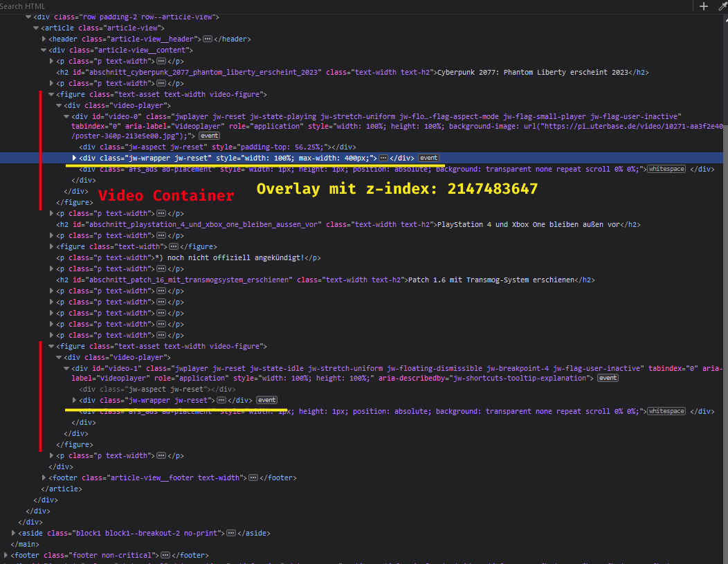Expand the aside block1 no-print node
728x564 pixels.
13,533
